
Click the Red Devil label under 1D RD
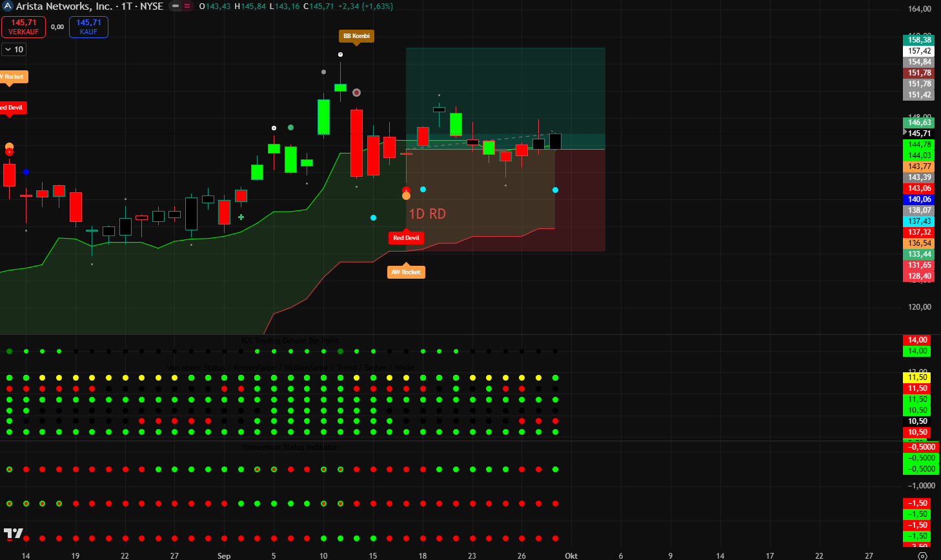406,238
